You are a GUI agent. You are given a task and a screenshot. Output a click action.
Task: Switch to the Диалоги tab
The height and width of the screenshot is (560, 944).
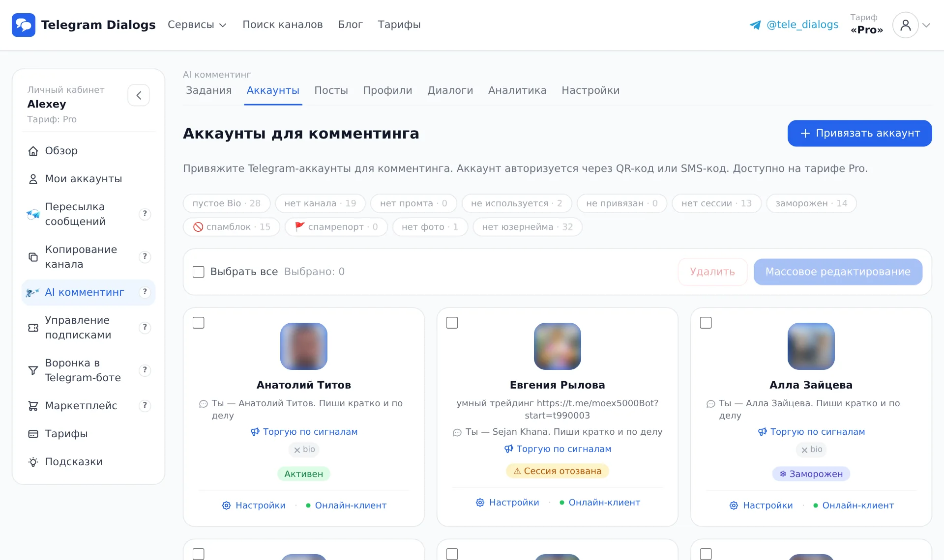click(450, 90)
